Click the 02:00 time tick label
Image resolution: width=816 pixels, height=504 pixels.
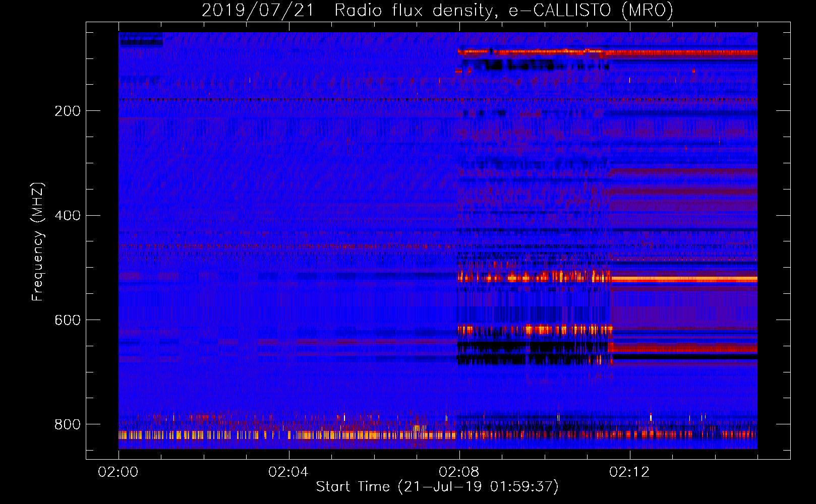118,472
